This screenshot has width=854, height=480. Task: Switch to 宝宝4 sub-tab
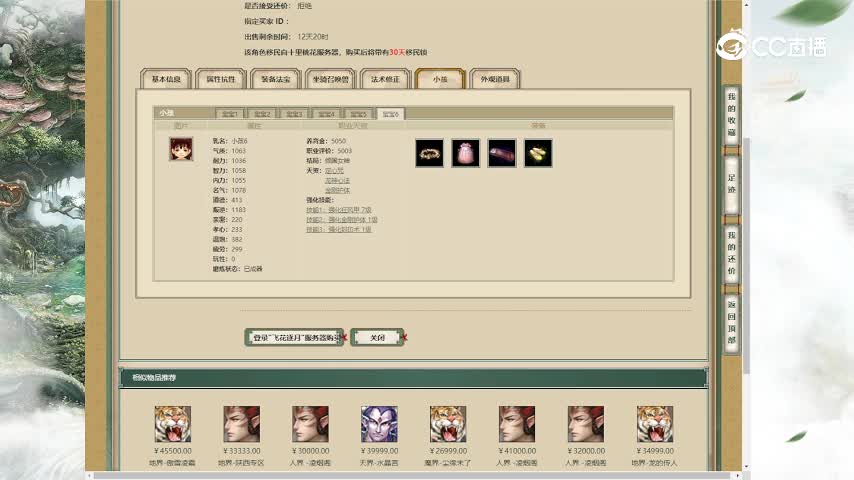point(326,114)
